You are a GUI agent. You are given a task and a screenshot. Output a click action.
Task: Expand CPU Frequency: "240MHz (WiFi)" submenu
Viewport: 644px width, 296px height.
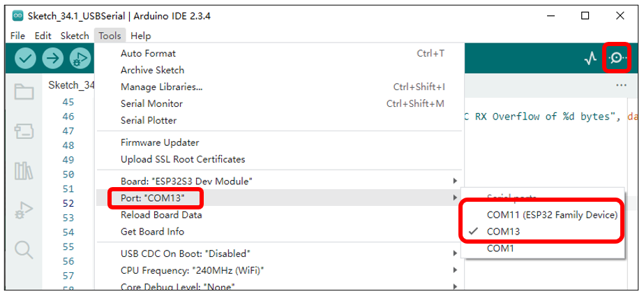(x=279, y=270)
